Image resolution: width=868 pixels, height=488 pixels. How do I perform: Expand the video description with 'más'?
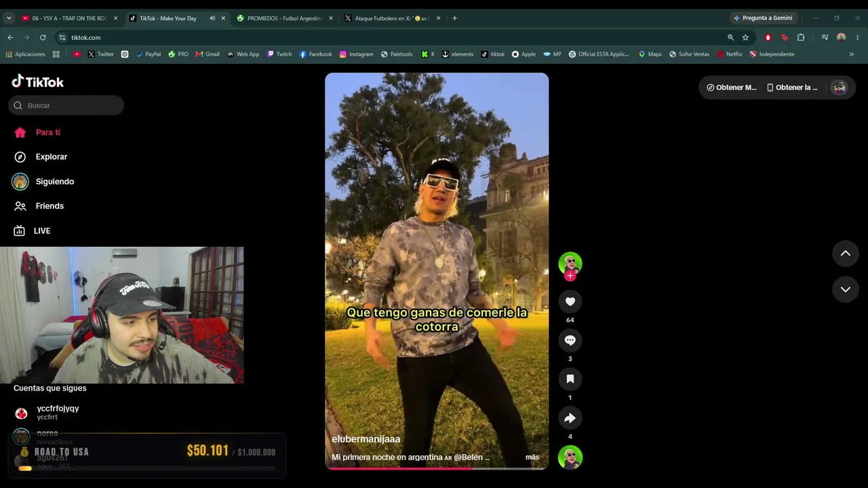[x=532, y=457]
